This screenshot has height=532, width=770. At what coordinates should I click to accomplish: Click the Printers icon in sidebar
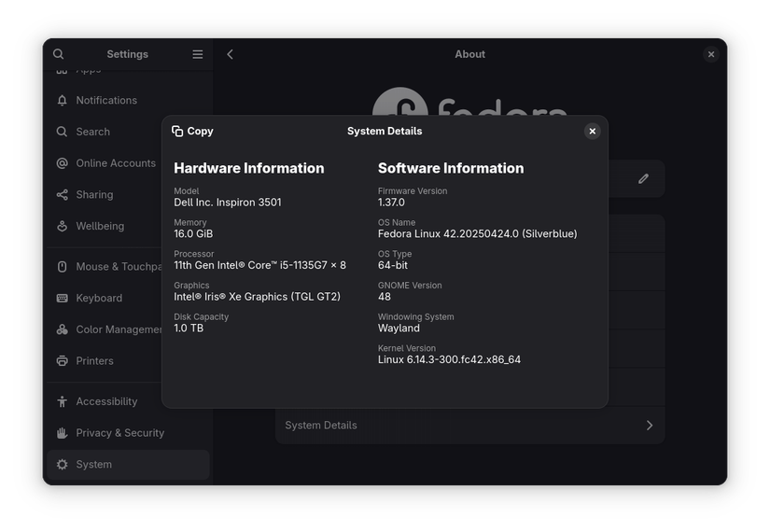click(62, 361)
